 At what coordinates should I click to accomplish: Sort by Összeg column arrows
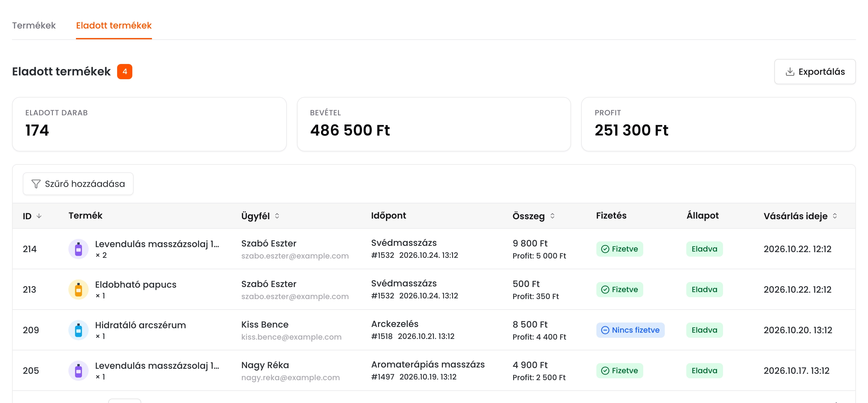coord(552,216)
